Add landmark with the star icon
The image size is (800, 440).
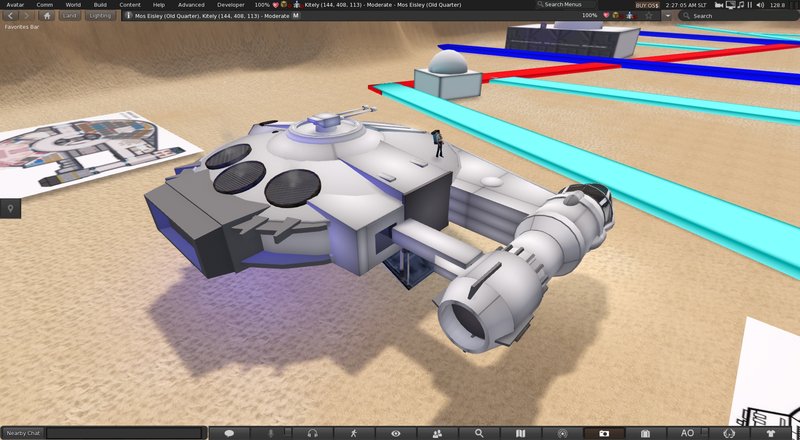click(648, 16)
